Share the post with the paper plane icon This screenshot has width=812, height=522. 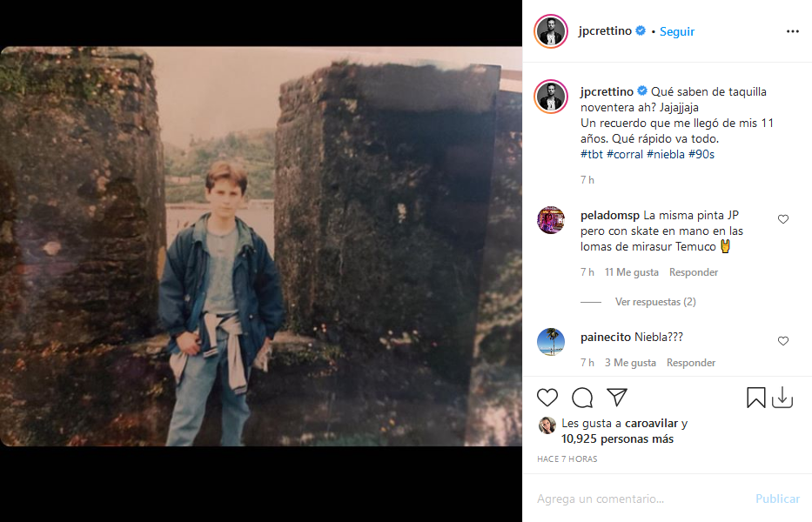pos(617,398)
